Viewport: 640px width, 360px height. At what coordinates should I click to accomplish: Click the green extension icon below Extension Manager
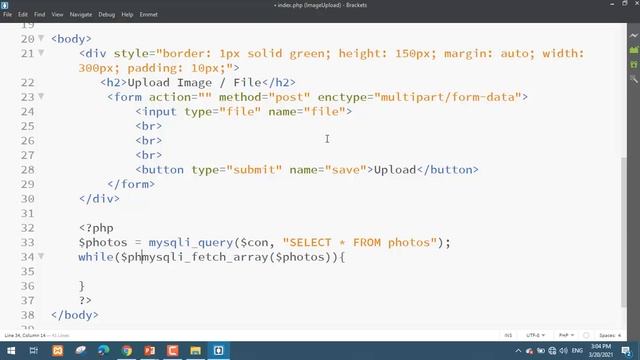point(633,64)
